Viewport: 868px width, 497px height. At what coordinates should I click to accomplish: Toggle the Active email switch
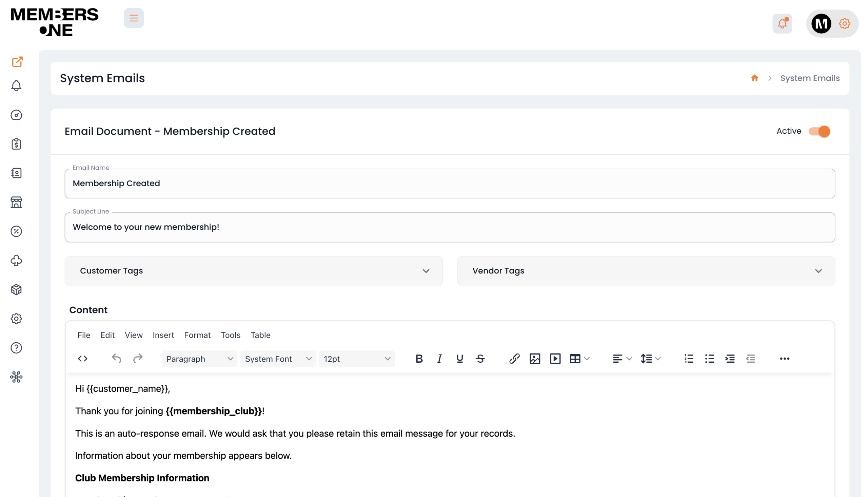coord(819,131)
